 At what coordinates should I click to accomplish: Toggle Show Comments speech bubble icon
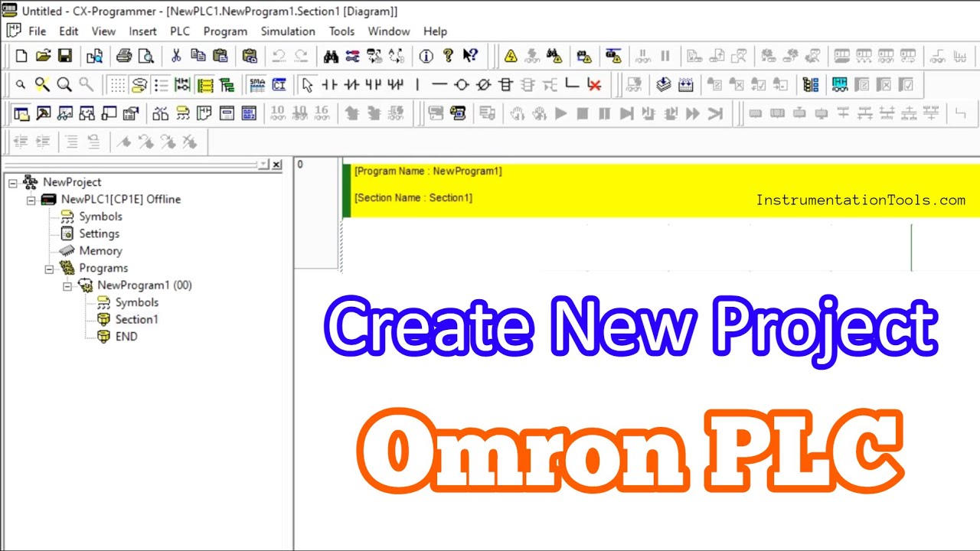(139, 85)
